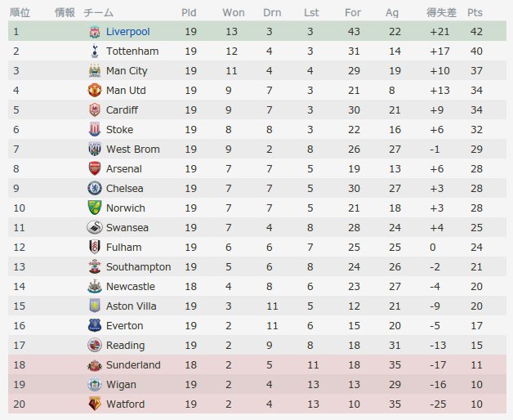The width and height of the screenshot is (513, 420).
Task: Click the Liverpool club crest icon
Action: 95,31
